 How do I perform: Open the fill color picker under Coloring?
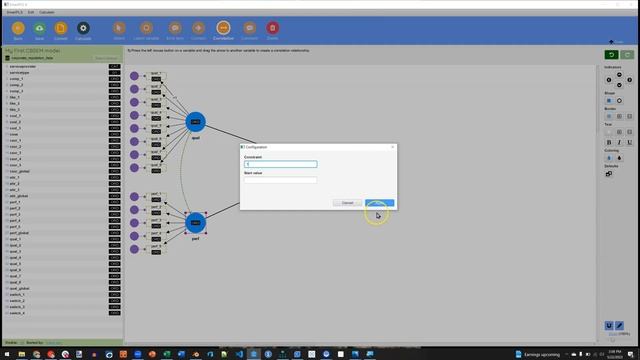609,158
